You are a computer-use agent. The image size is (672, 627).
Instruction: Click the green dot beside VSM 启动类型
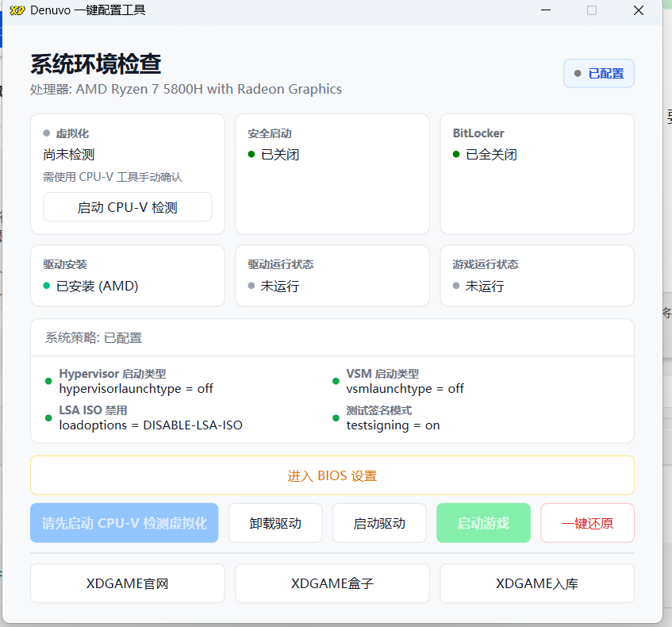tap(336, 382)
